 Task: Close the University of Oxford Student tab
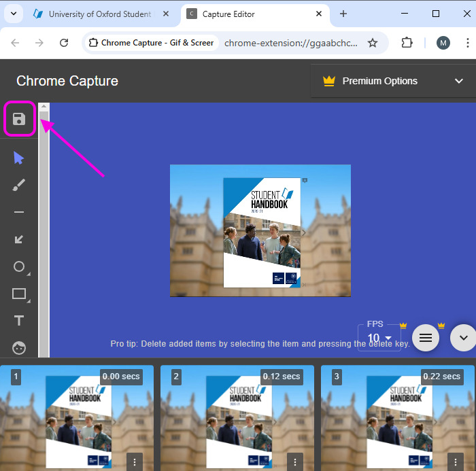tap(166, 14)
